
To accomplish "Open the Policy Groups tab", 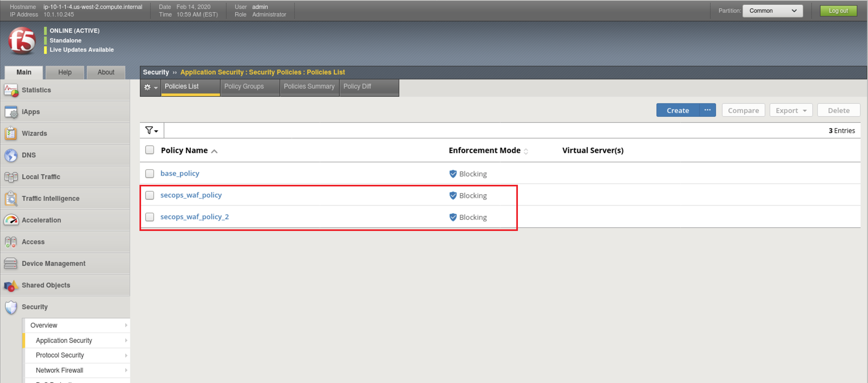I will coord(250,87).
